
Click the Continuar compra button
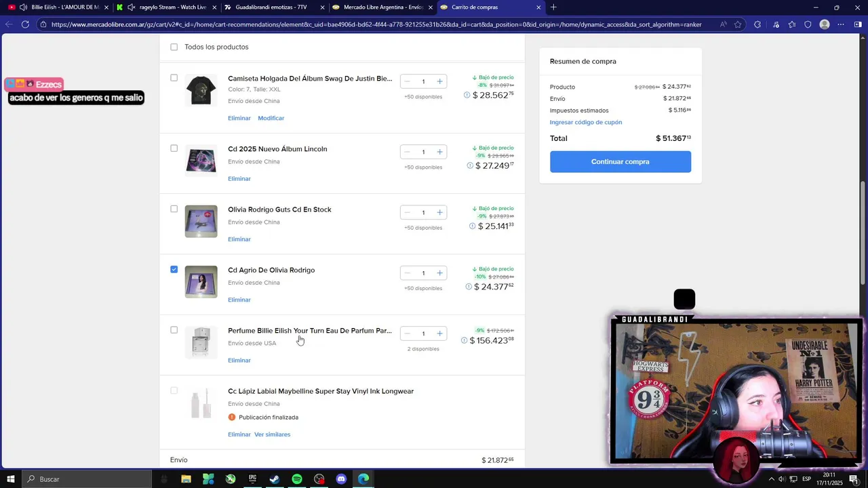pos(620,162)
